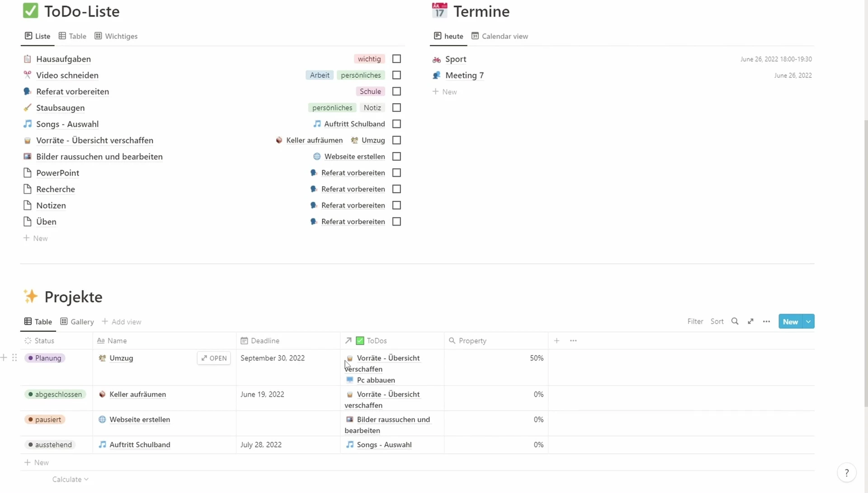Click the speaking head icon of Referat vorbereiten task

coord(28,91)
